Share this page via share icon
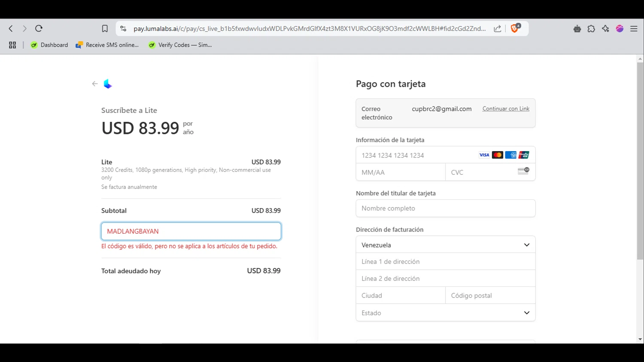Screen dimensions: 644x362 (498, 29)
